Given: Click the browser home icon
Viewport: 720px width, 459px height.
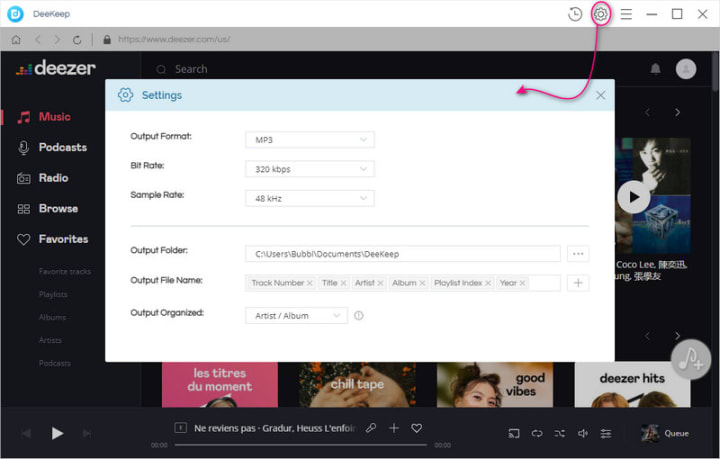Looking at the screenshot, I should coord(16,39).
